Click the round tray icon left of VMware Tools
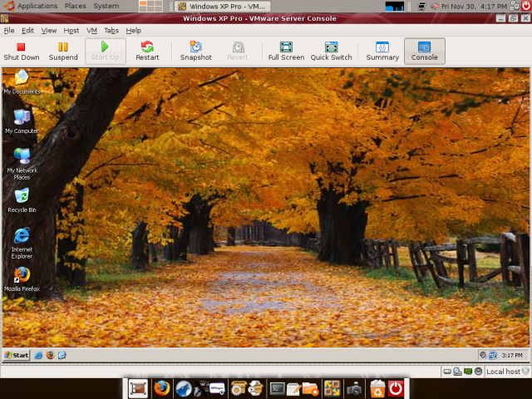The image size is (532, 399). [483, 355]
